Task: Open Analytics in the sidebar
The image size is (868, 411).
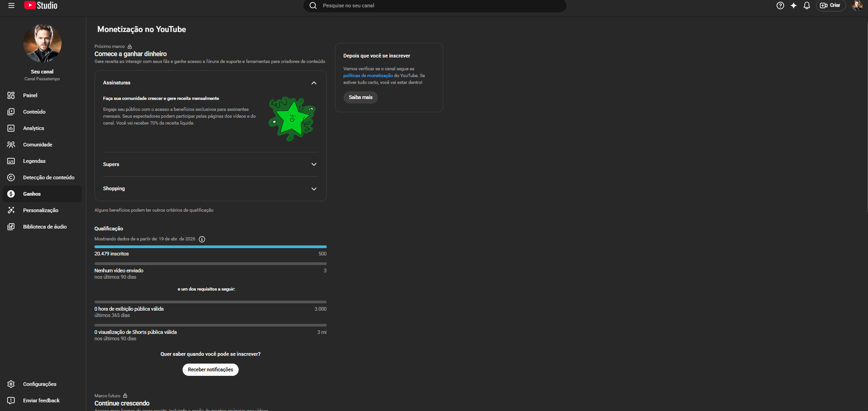Action: point(33,129)
